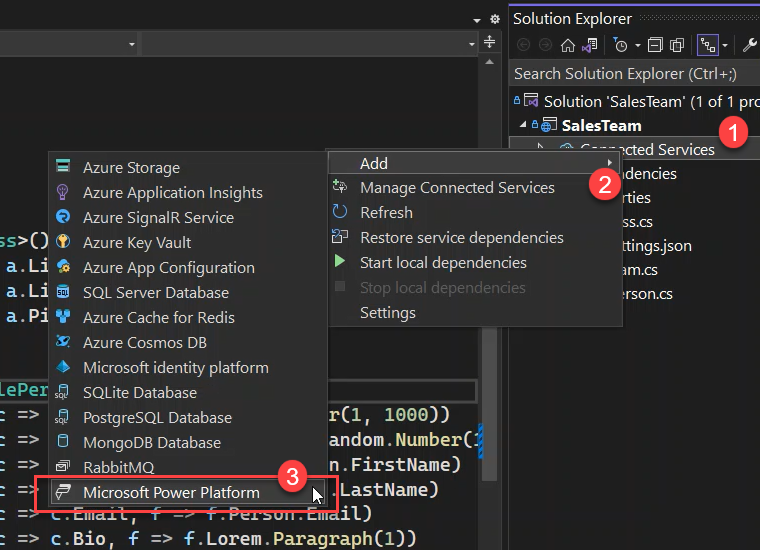
Task: Click the Microsoft Power Platform icon
Action: pyautogui.click(x=63, y=491)
